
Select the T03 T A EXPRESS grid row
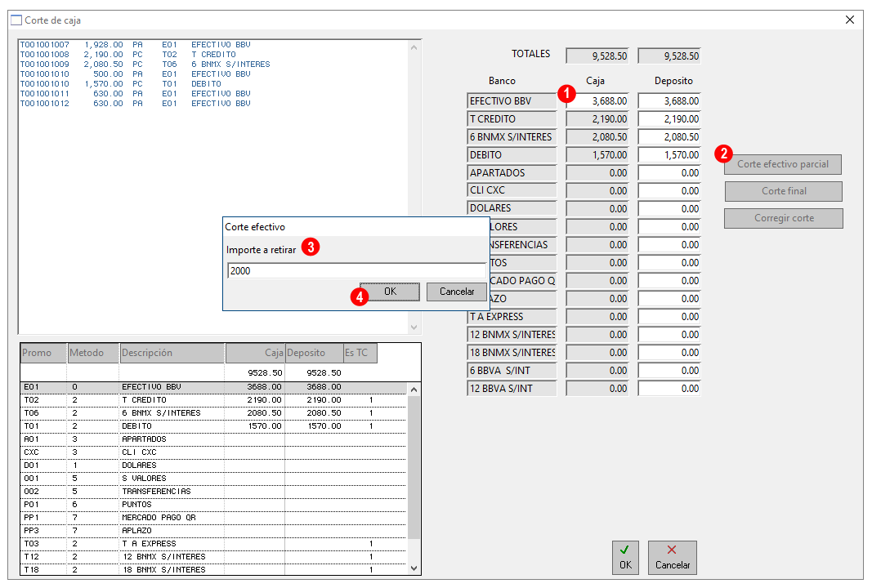click(213, 544)
